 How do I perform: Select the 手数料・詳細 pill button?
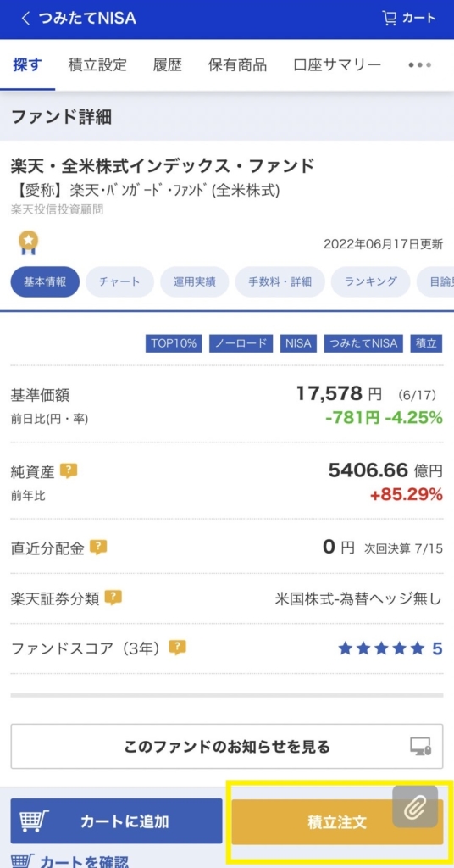pyautogui.click(x=280, y=281)
